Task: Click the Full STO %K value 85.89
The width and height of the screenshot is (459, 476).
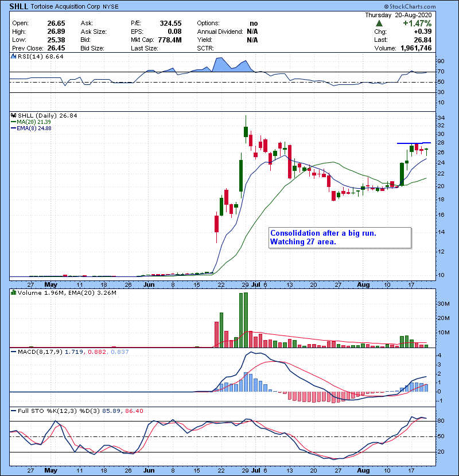Action: pyautogui.click(x=111, y=411)
